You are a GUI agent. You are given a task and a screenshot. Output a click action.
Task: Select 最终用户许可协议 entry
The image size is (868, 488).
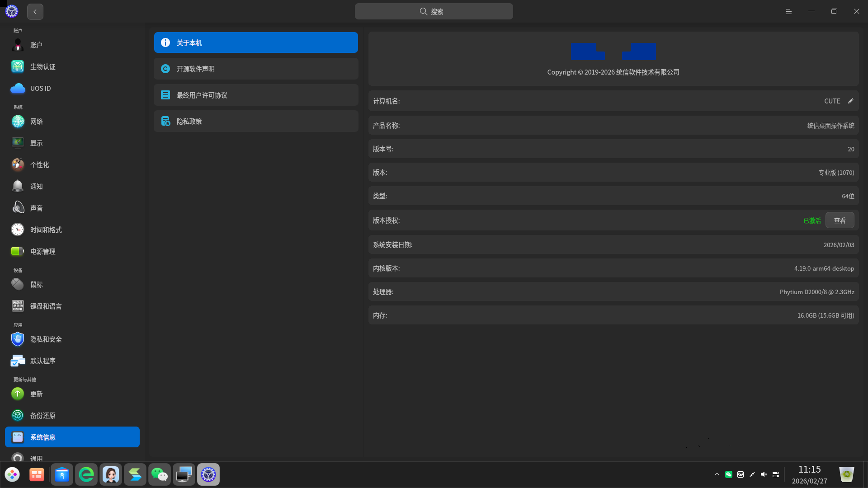click(x=256, y=95)
